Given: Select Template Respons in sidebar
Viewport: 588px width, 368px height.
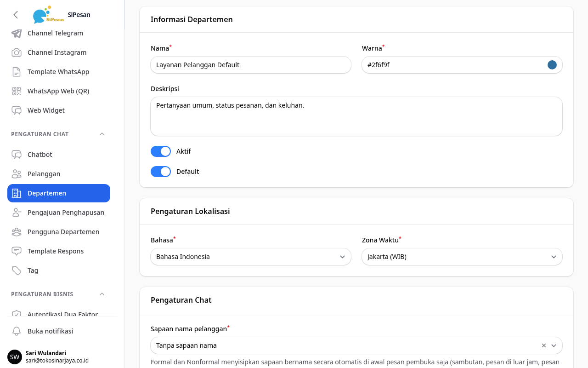Looking at the screenshot, I should 59,251.
